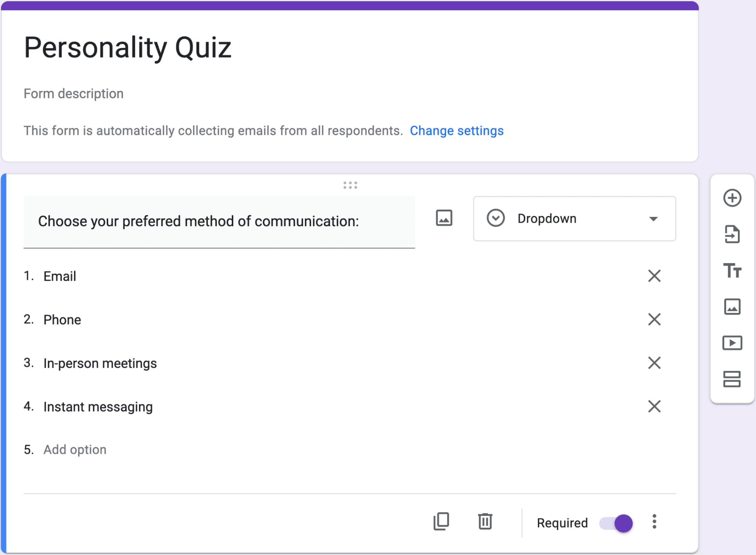Open the question type Dropdown menu
This screenshot has width=756, height=555.
(x=574, y=219)
